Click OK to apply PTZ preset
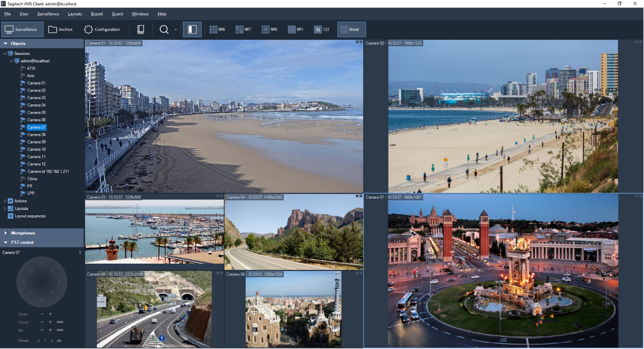Image resolution: width=644 pixels, height=349 pixels. point(59,341)
